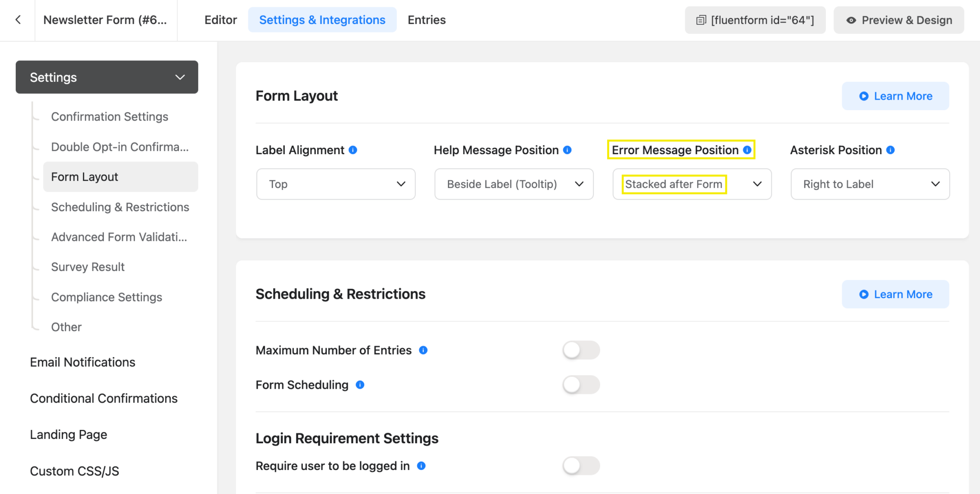Click the back arrow beside Newsletter Form
This screenshot has height=494, width=980.
[18, 20]
